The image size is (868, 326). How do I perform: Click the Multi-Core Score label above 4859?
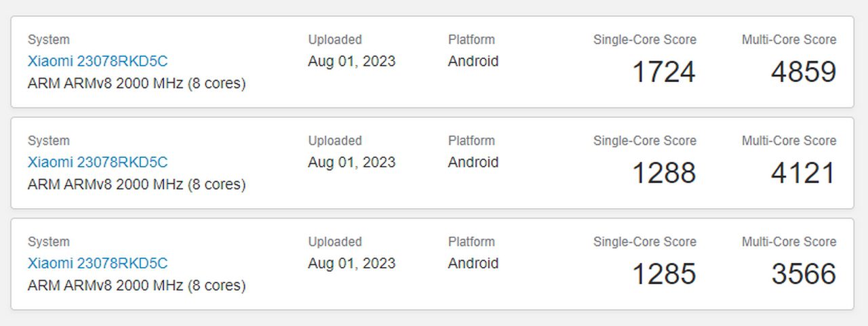pyautogui.click(x=789, y=39)
